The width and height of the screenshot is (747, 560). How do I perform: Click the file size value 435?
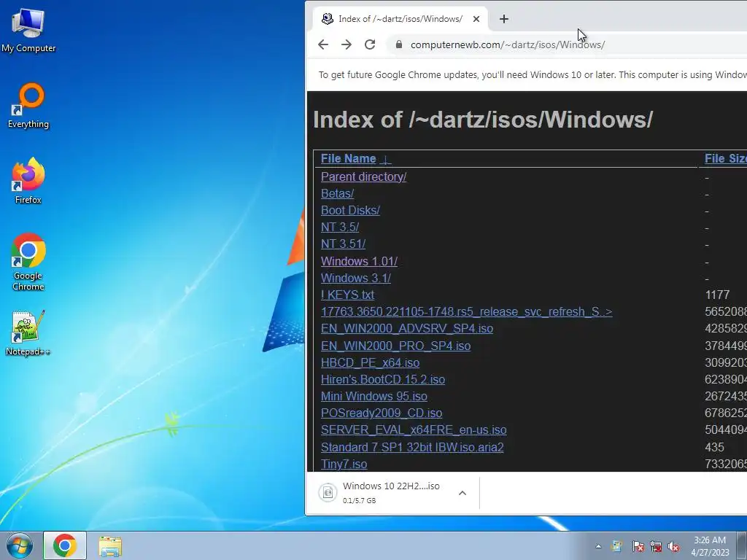click(714, 447)
